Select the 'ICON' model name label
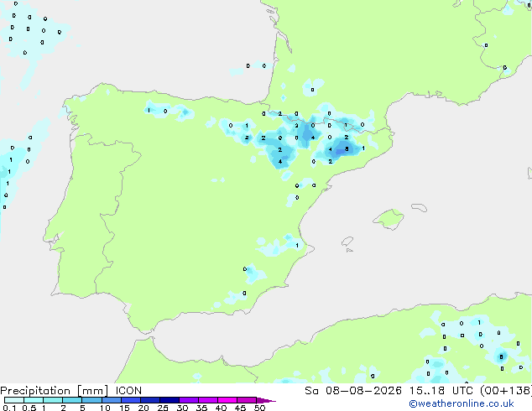The height and width of the screenshot is (411, 532). tap(128, 391)
